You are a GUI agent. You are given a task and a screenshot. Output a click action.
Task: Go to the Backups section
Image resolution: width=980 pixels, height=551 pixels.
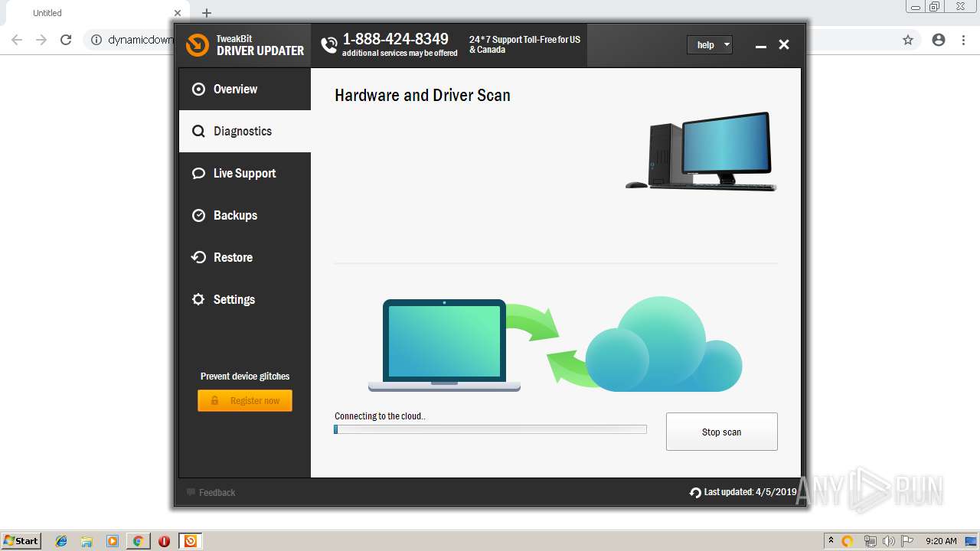point(245,215)
